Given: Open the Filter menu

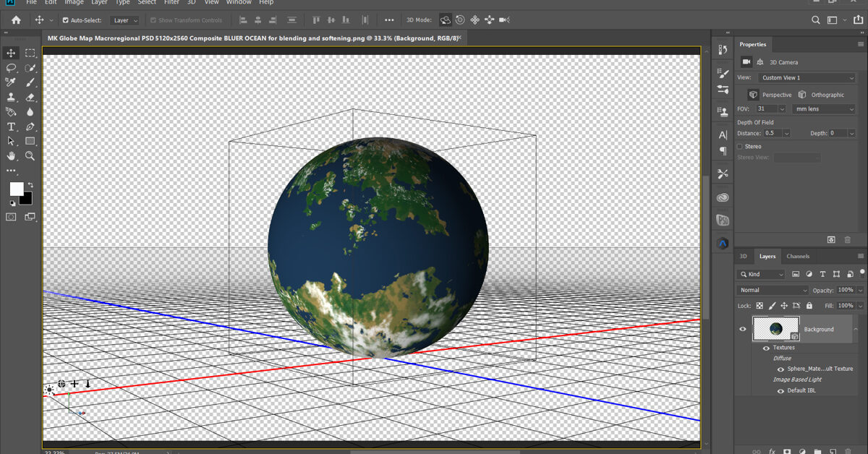Looking at the screenshot, I should [x=171, y=3].
